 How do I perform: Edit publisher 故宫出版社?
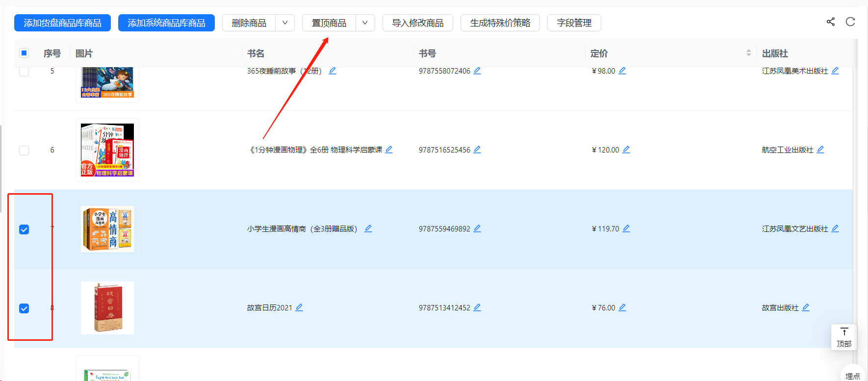click(x=806, y=307)
